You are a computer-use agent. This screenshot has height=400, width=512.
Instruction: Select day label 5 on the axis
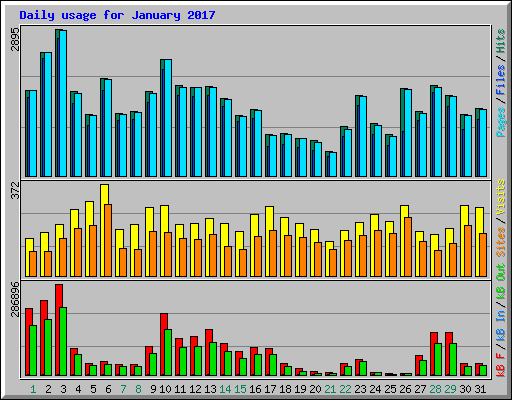[x=93, y=389]
